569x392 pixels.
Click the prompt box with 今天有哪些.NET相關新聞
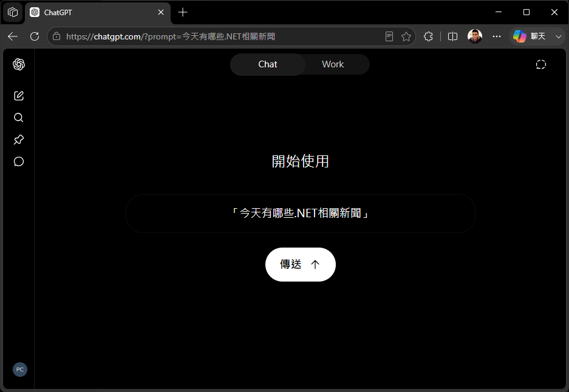301,214
